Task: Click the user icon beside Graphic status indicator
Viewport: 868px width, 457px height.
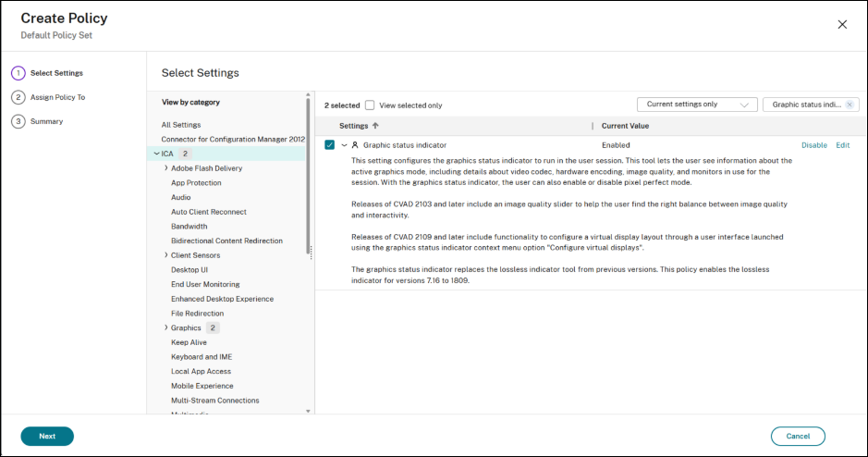Action: pos(355,145)
